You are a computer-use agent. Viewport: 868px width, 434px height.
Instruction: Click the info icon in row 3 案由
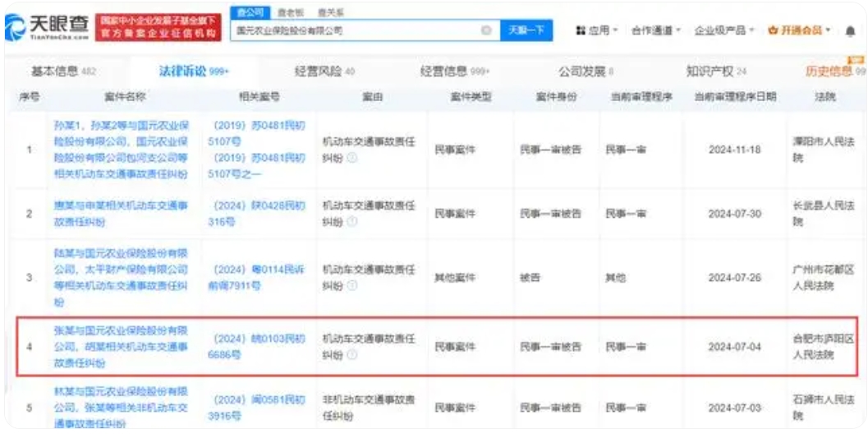click(x=352, y=285)
